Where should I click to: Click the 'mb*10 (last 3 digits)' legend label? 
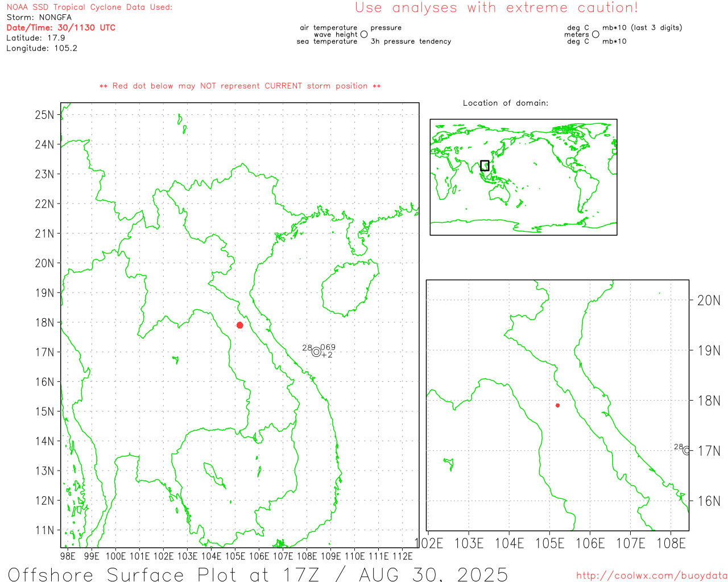point(642,28)
